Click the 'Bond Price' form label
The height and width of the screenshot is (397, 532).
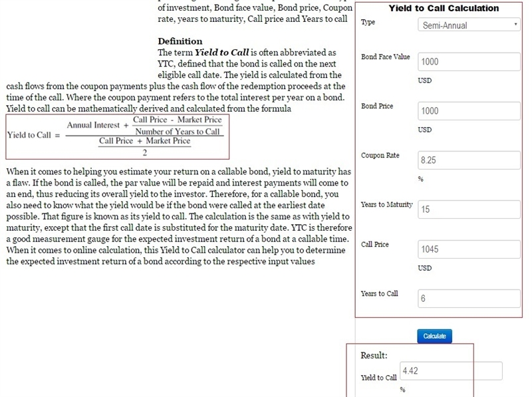(377, 106)
